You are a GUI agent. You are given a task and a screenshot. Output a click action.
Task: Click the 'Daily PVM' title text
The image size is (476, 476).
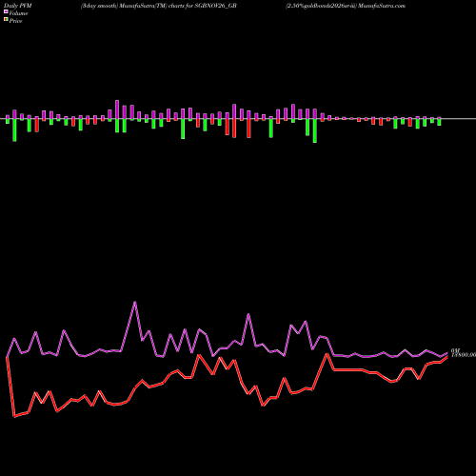pyautogui.click(x=18, y=6)
